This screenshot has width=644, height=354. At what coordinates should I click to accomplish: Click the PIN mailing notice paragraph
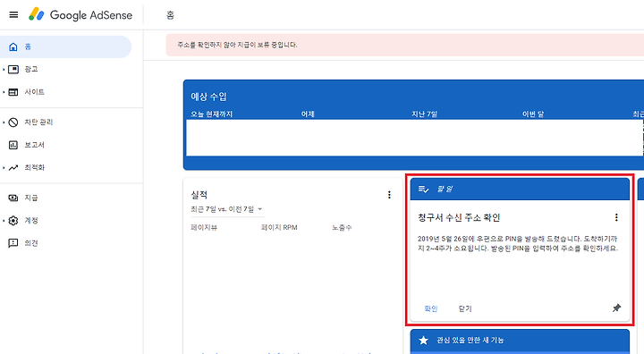[518, 243]
